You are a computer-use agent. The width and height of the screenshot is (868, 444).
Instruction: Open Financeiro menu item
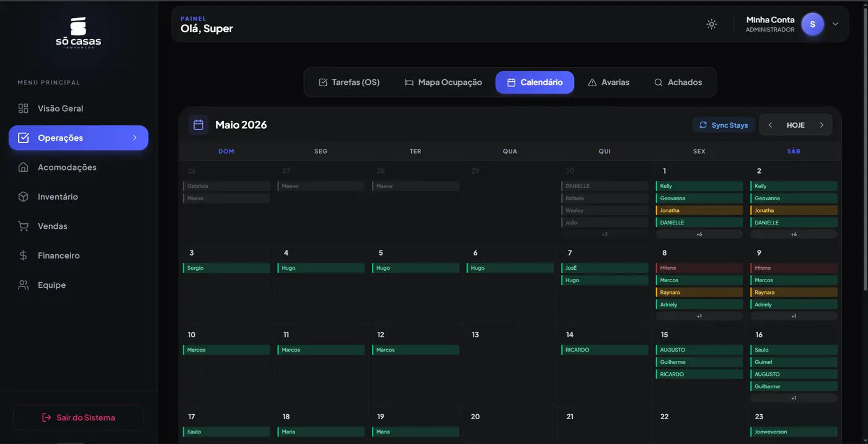pyautogui.click(x=78, y=255)
